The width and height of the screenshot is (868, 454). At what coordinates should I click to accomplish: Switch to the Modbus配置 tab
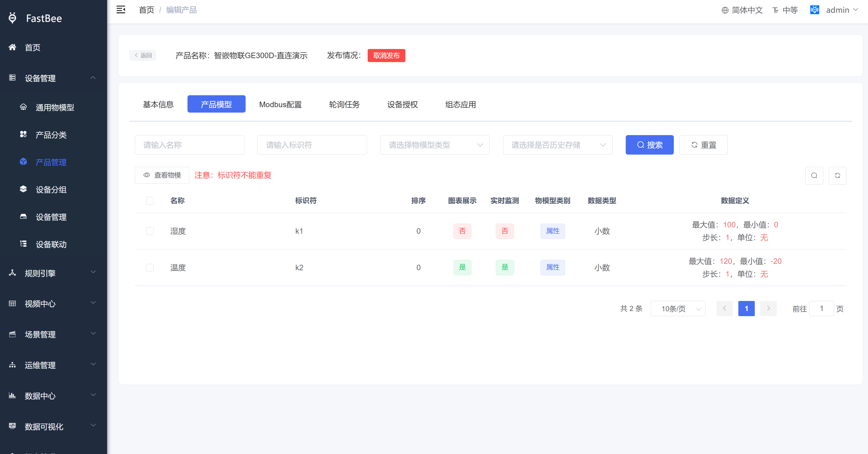(x=280, y=104)
